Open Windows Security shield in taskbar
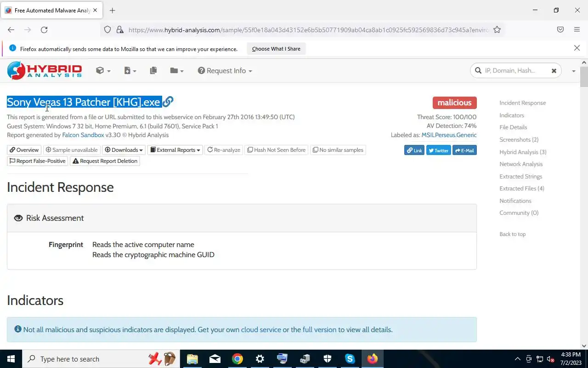588x368 pixels. point(328,359)
